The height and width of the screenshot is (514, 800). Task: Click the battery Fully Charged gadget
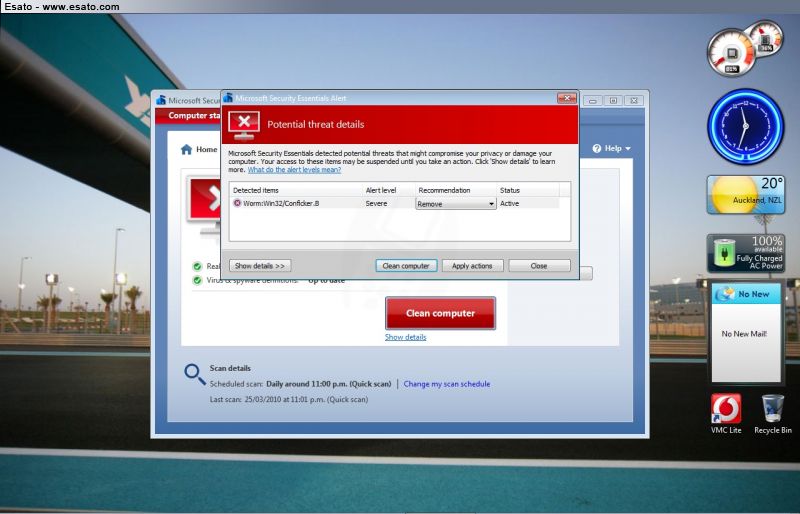(x=745, y=253)
